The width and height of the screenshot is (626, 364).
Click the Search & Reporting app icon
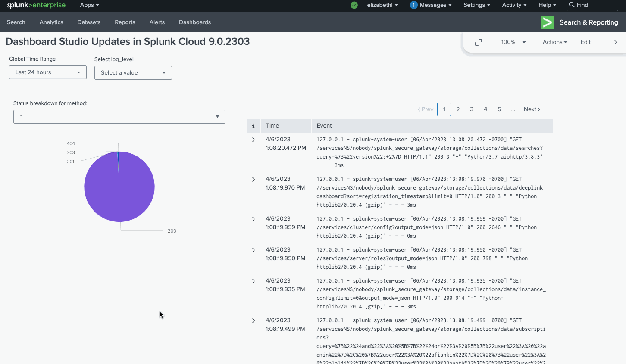(548, 22)
